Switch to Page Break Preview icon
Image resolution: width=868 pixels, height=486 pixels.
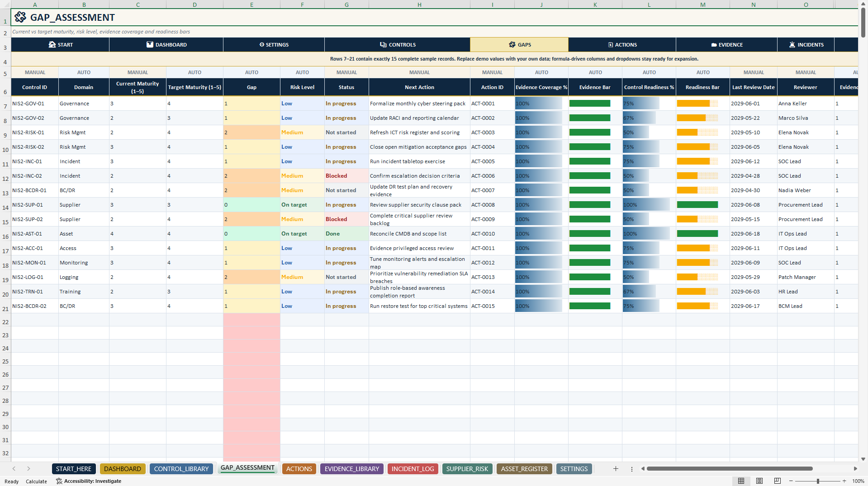(x=777, y=481)
